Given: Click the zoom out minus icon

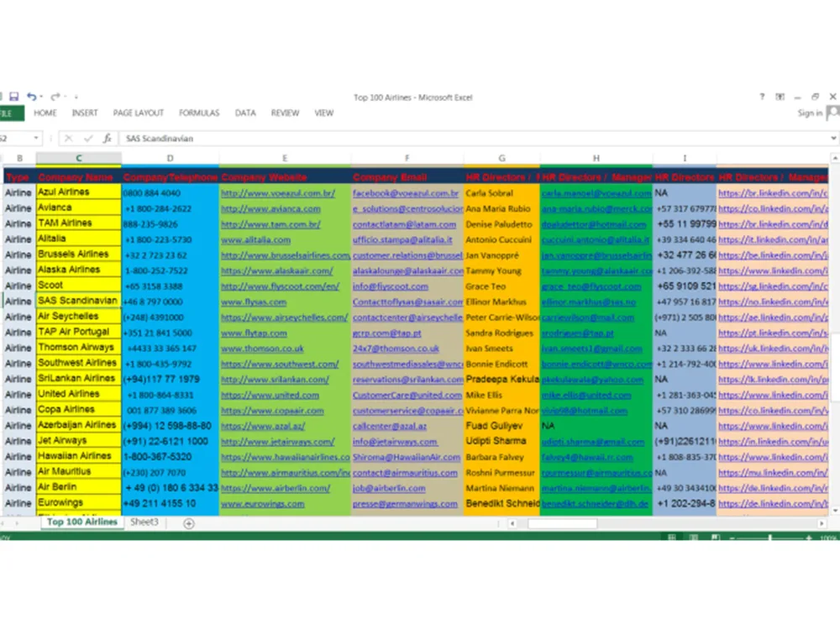Looking at the screenshot, I should tap(732, 538).
